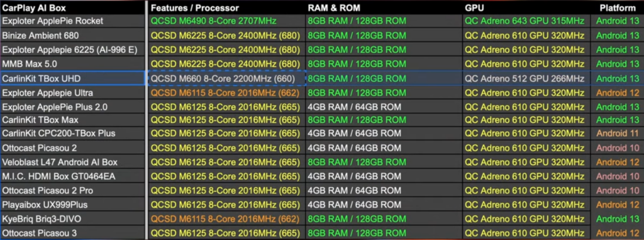Click the GPU cell for Veloblast L47 row
Screen dimensions: 644x240
526,162
